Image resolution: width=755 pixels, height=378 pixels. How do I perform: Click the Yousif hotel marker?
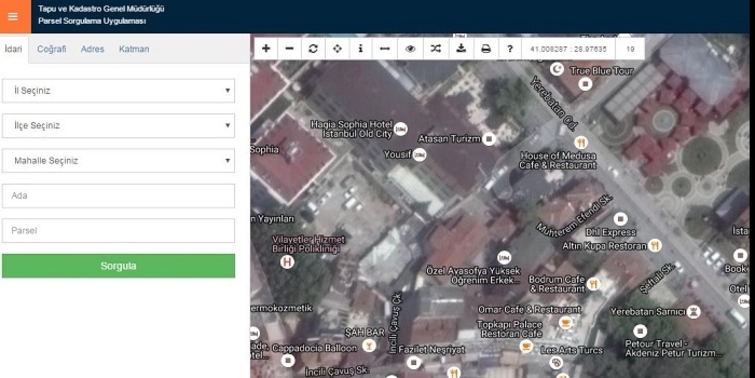coord(419,155)
